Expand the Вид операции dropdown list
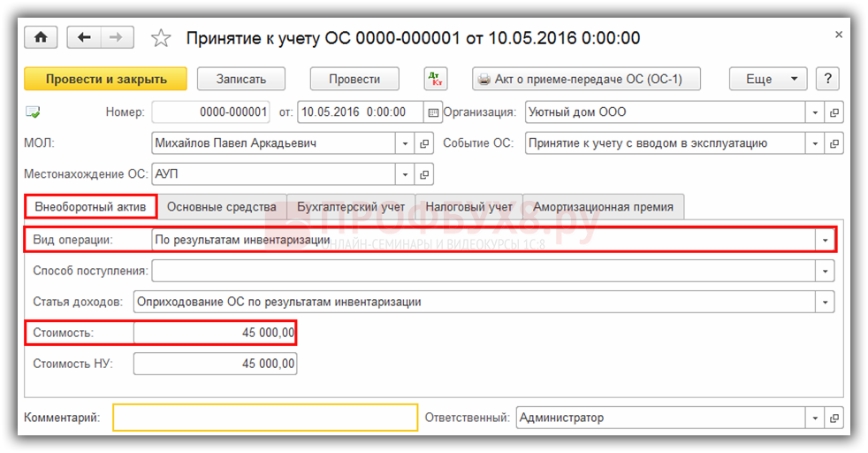This screenshot has height=453, width=868. tap(825, 240)
